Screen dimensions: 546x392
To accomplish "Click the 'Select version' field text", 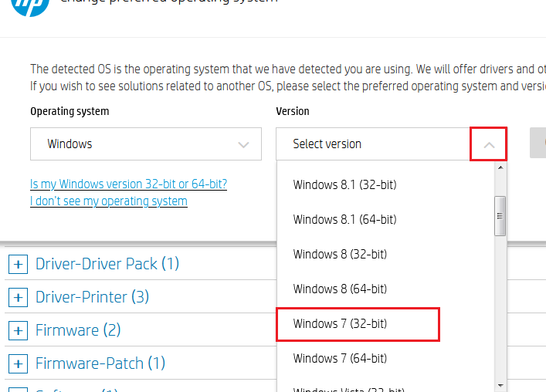I will tap(327, 144).
